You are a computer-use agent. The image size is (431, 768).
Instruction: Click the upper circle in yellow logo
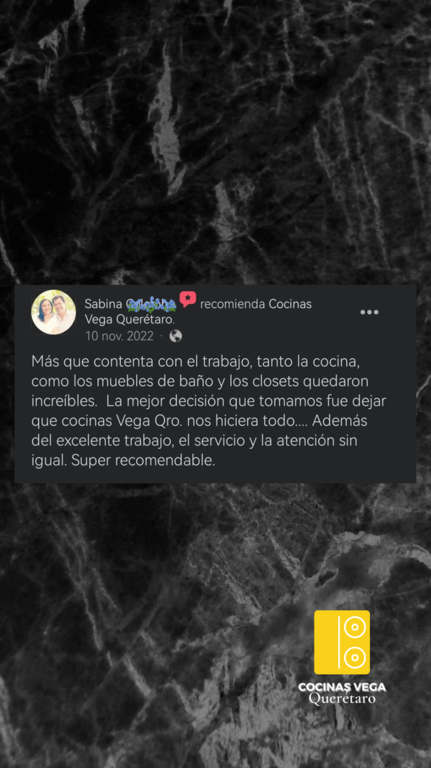click(x=356, y=627)
